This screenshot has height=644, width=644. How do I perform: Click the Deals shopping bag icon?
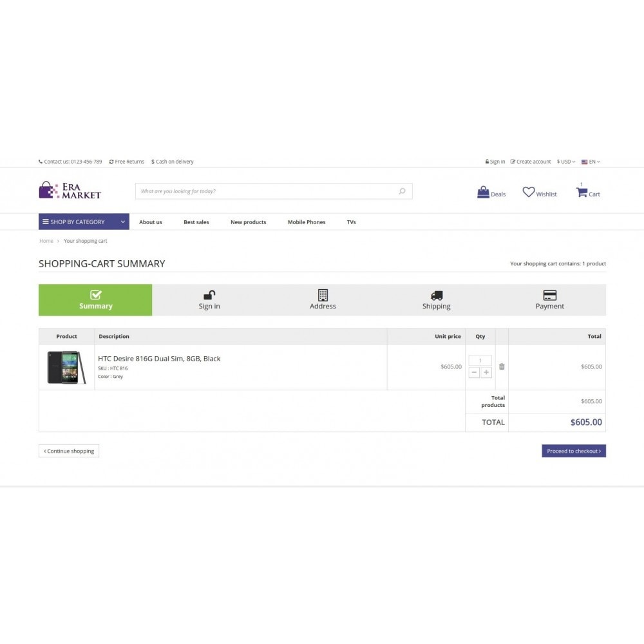pos(483,192)
